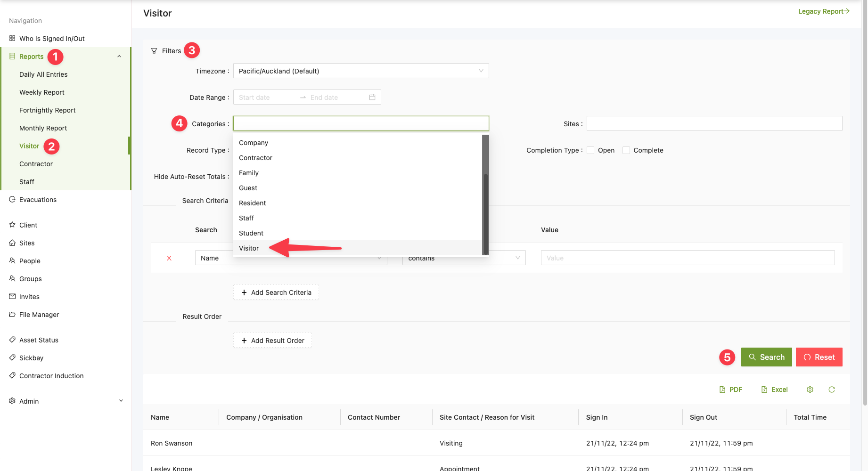Screen dimensions: 868x471
Task: Open File Manager in the sidebar
Action: pos(39,315)
